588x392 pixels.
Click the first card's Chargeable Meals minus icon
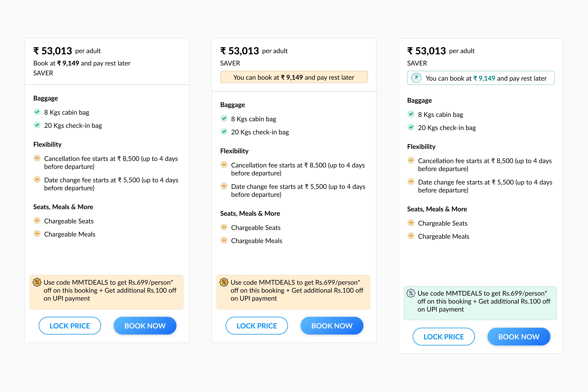[x=37, y=234]
